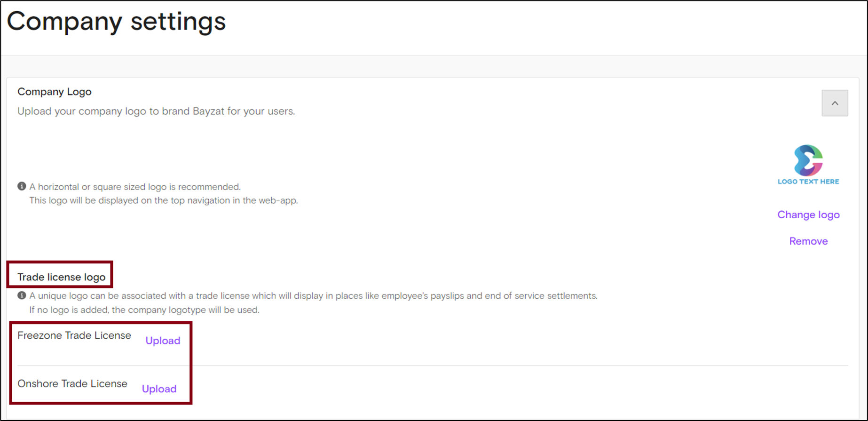Click the unique trade license logo explanation

pyautogui.click(x=313, y=296)
